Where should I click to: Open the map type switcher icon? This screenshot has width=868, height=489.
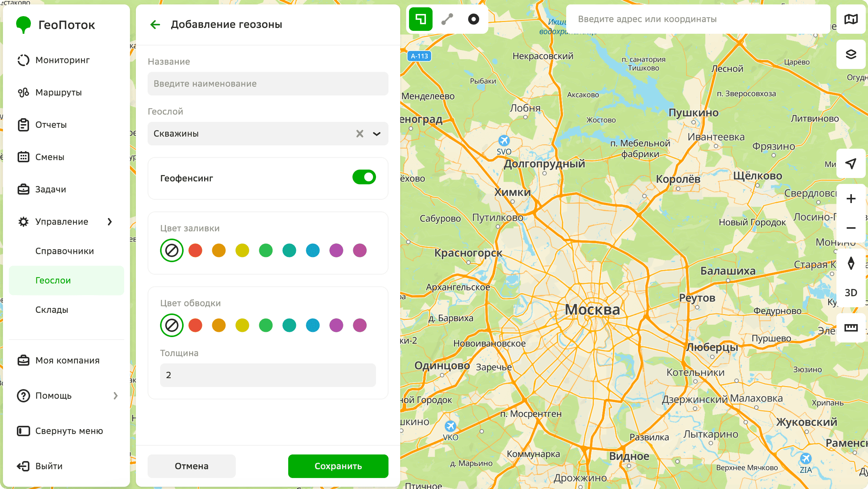point(851,19)
